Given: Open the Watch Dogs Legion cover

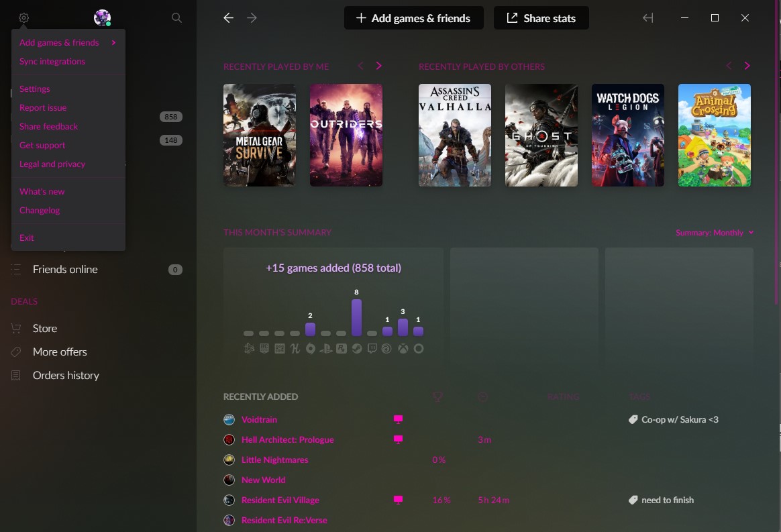Looking at the screenshot, I should [627, 135].
